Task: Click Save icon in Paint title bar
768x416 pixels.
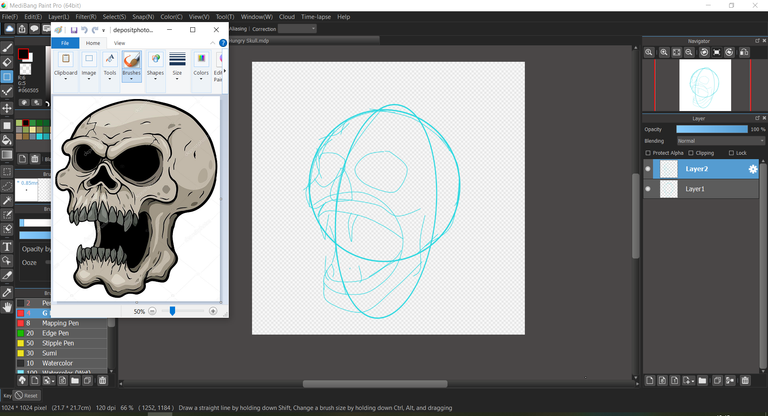Action: click(x=74, y=30)
